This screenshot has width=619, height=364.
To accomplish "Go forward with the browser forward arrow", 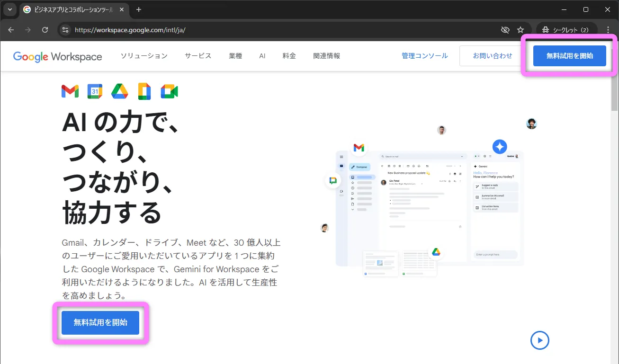I will (x=28, y=29).
